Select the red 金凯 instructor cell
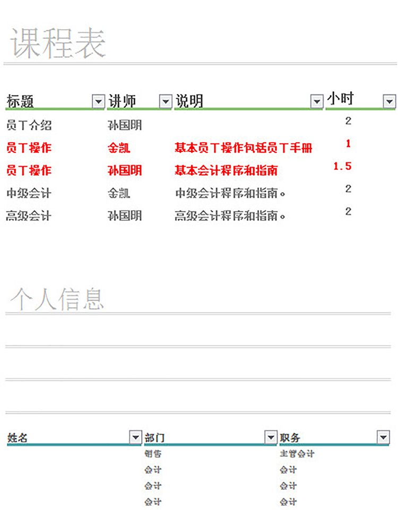398x532 pixels. (x=119, y=148)
